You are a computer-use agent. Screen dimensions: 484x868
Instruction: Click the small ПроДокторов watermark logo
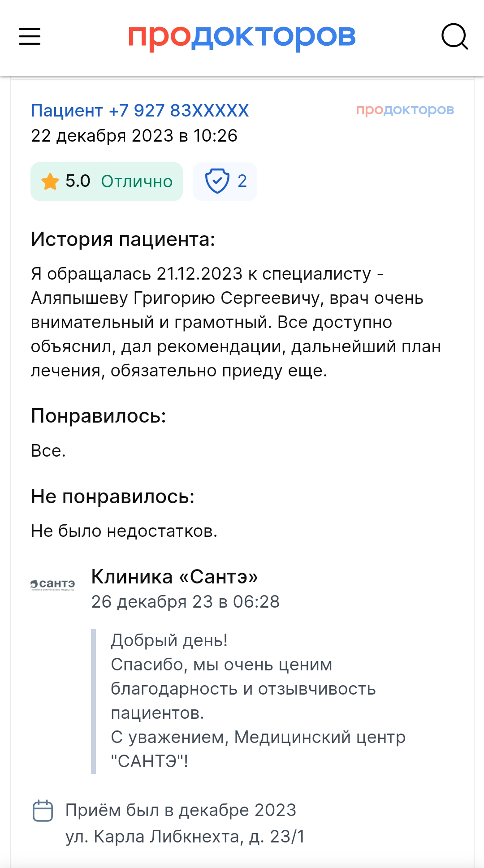405,110
